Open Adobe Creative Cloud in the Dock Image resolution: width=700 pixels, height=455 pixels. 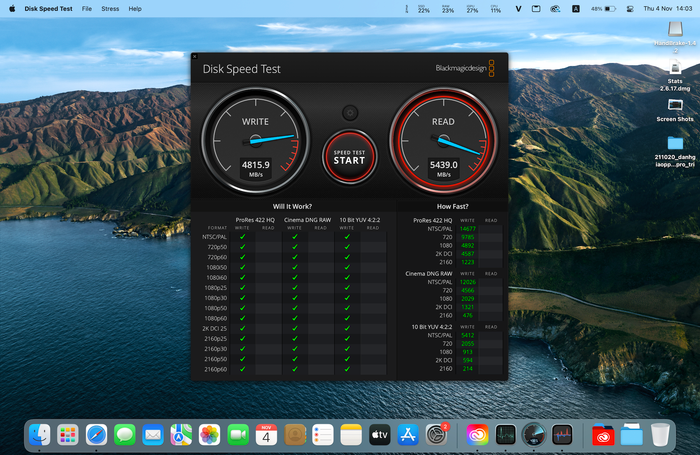(477, 434)
